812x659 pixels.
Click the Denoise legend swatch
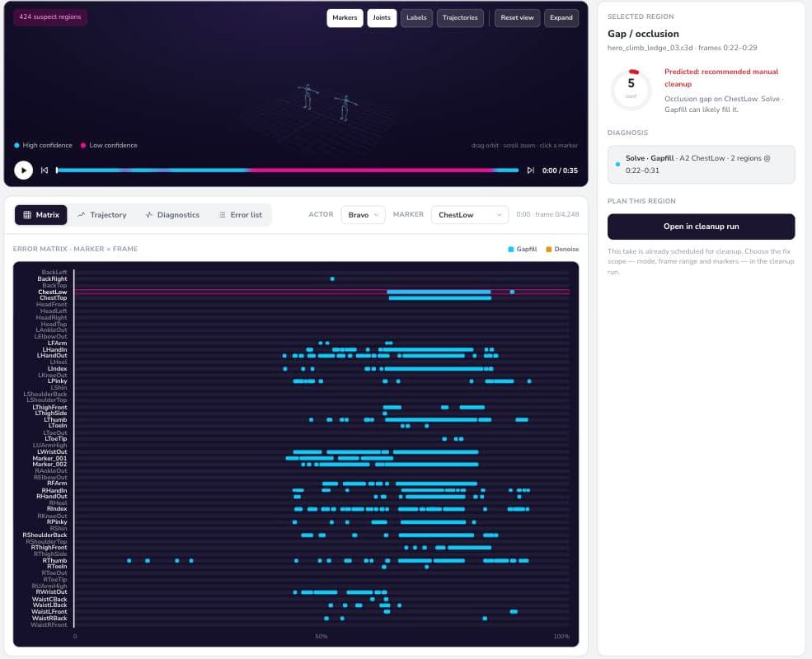tap(548, 250)
